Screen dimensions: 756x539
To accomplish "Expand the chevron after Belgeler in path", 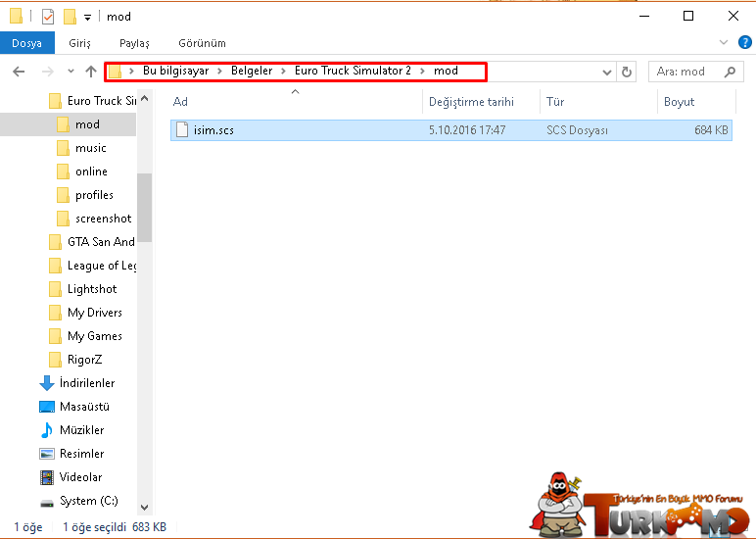I will click(284, 71).
